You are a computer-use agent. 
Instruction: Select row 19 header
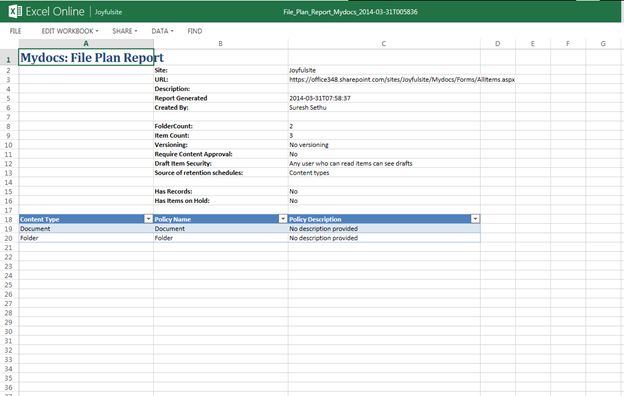9,229
